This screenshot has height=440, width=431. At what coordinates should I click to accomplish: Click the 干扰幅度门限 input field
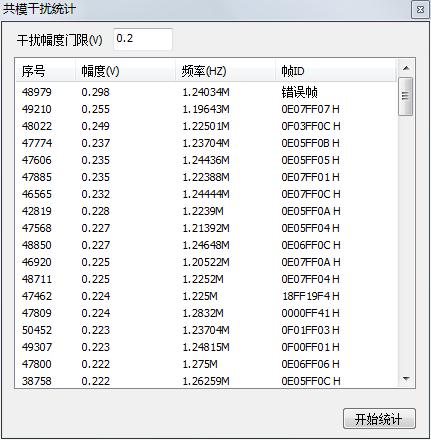143,39
